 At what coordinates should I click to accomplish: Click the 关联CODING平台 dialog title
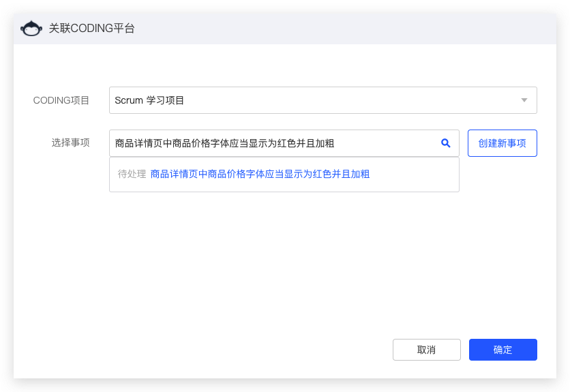click(91, 29)
